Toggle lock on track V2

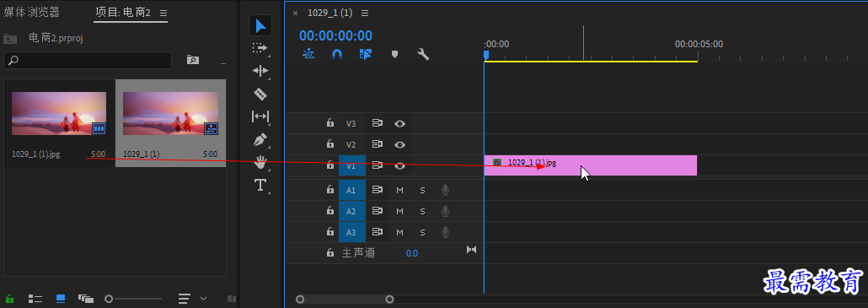(330, 144)
